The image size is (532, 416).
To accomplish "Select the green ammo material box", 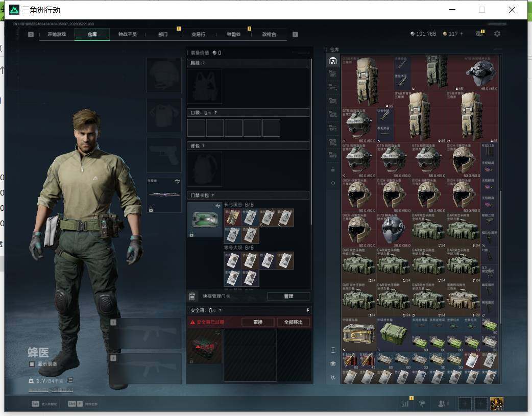I will pyautogui.click(x=394, y=334).
